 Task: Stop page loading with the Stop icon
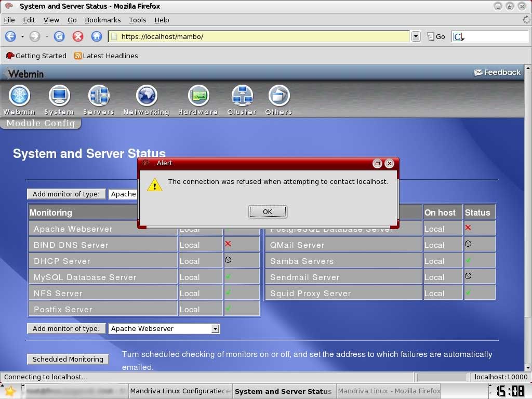pyautogui.click(x=78, y=36)
